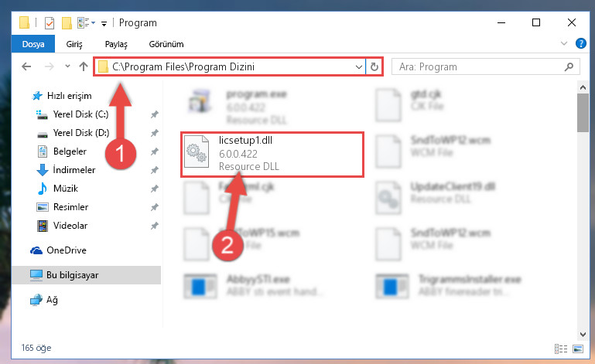This screenshot has width=595, height=364.
Task: Open the Help question mark icon
Action: pyautogui.click(x=580, y=43)
